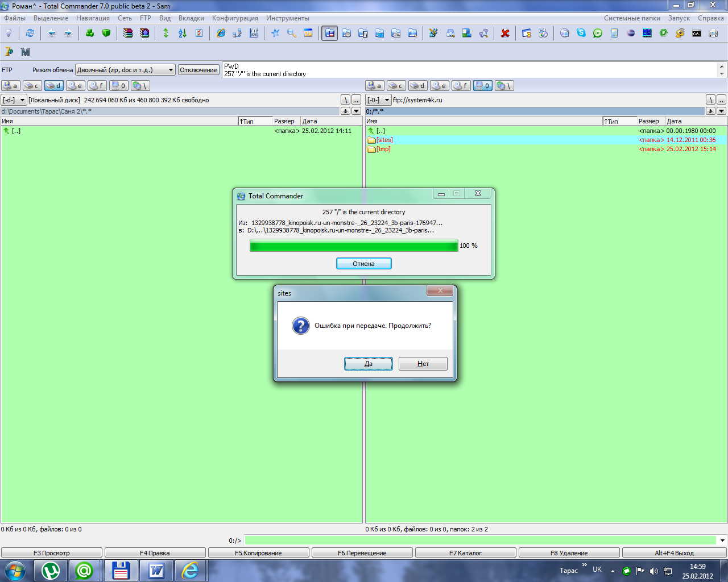Click the WinRAR books pack icon
This screenshot has height=582, width=728.
point(128,33)
